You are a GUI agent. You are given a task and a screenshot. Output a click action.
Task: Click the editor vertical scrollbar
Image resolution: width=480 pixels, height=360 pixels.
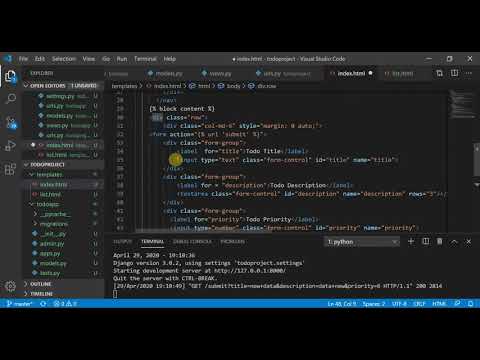[x=477, y=160]
